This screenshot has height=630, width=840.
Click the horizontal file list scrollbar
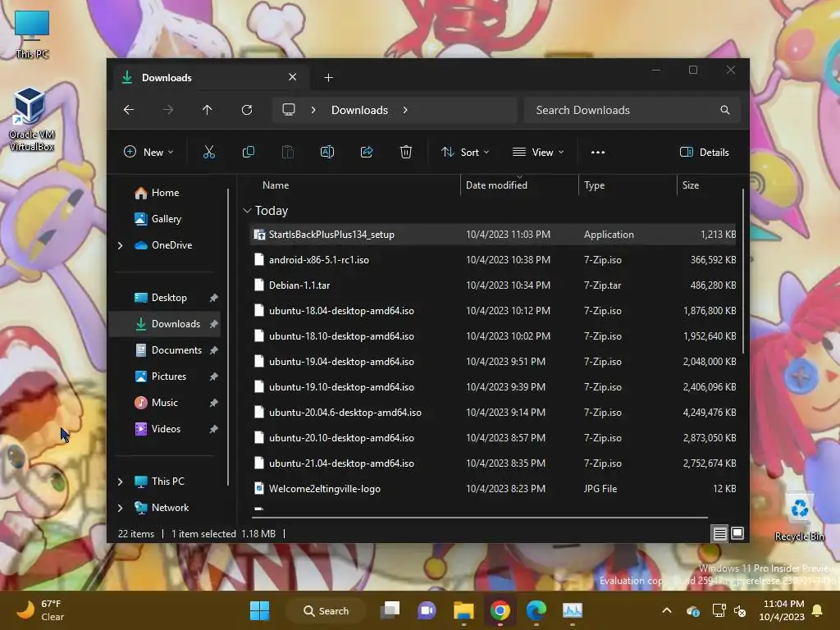coord(479,518)
